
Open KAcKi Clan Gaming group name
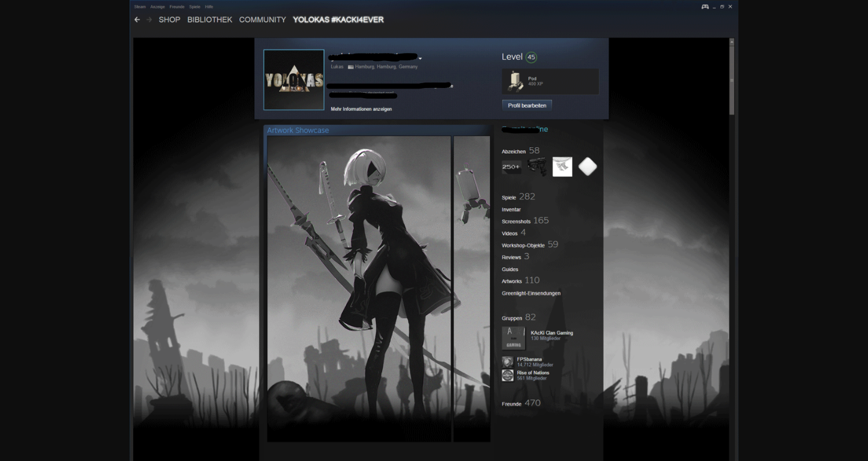[552, 333]
